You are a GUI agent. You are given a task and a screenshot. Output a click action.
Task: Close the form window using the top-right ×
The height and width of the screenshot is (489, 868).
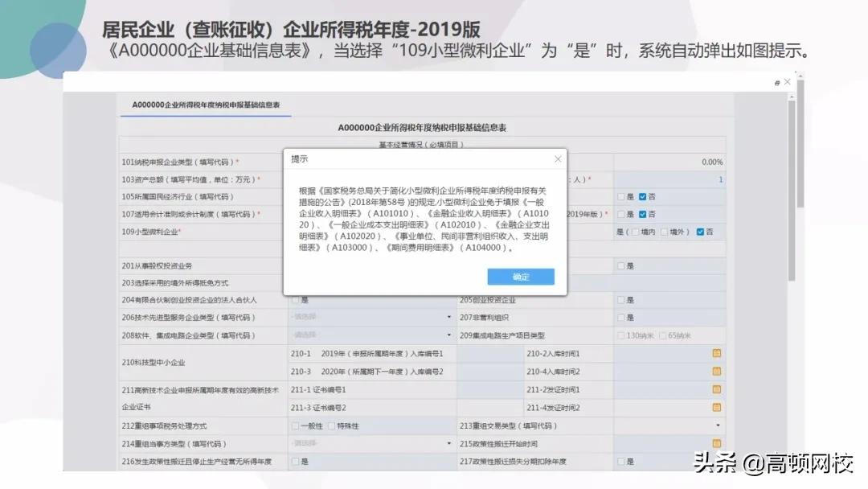(x=786, y=81)
